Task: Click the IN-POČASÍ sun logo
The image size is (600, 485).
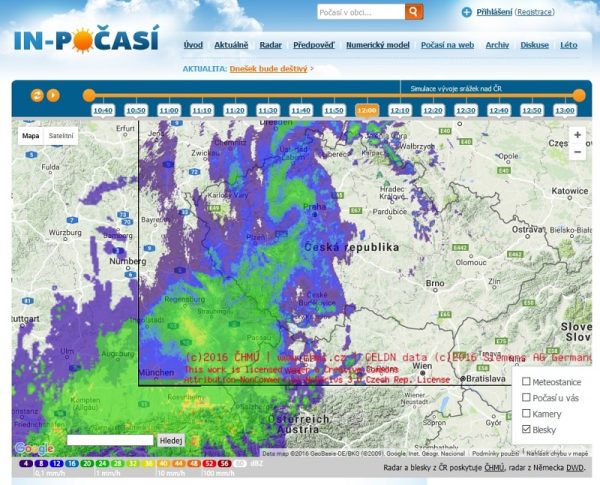Action: 86,39
